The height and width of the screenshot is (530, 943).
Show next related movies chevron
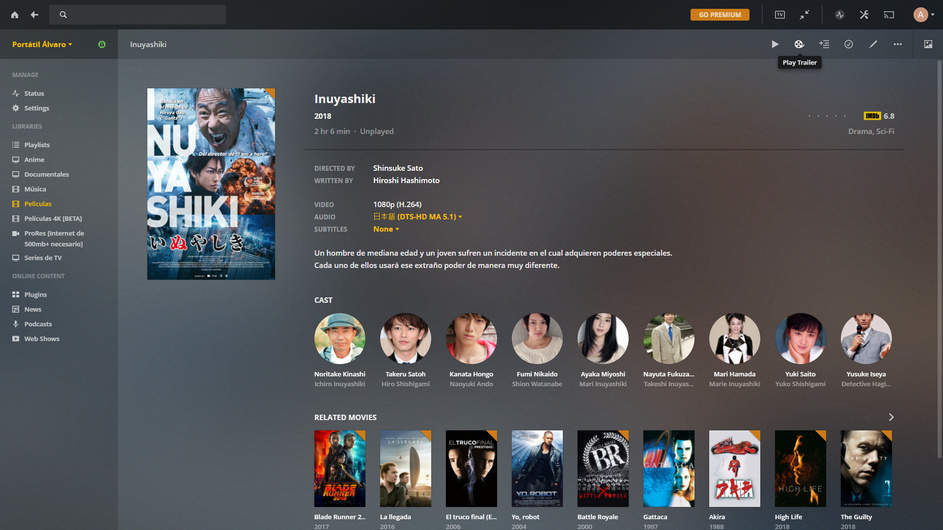point(891,417)
